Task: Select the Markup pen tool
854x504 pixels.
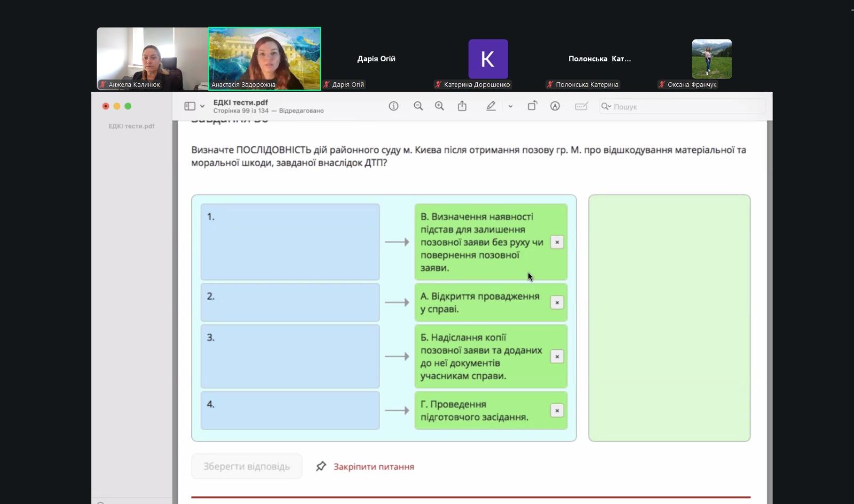Action: (x=491, y=106)
